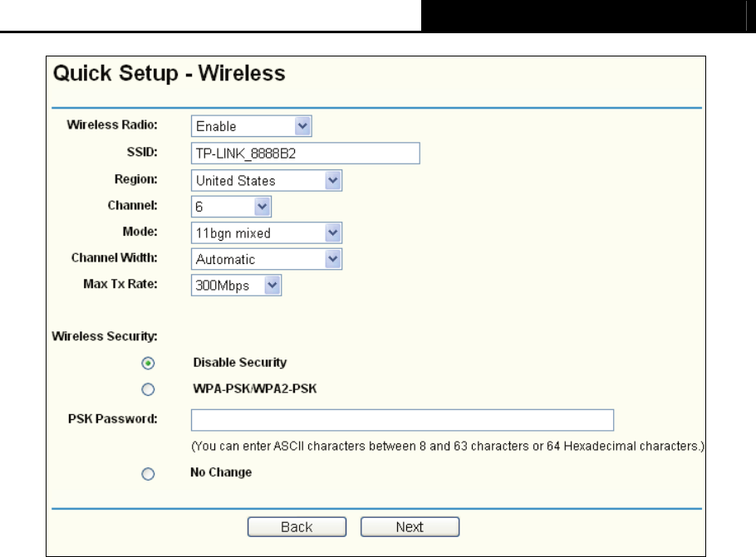Open the Wireless Radio dropdown

[x=251, y=126]
